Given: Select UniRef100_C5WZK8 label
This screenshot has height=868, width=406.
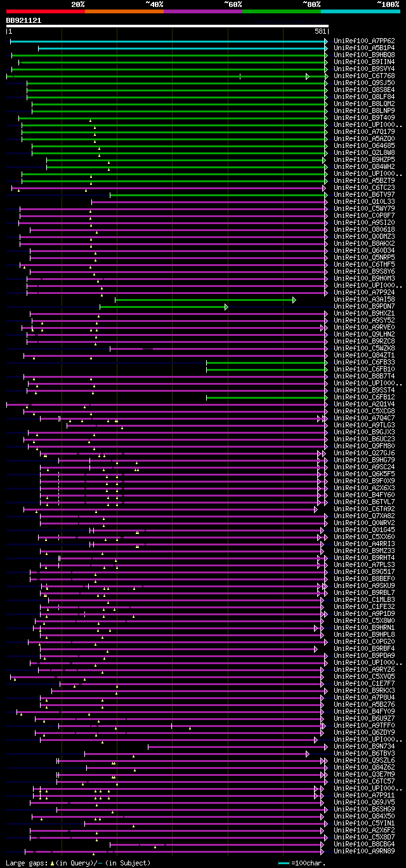Looking at the screenshot, I should pos(363,349).
